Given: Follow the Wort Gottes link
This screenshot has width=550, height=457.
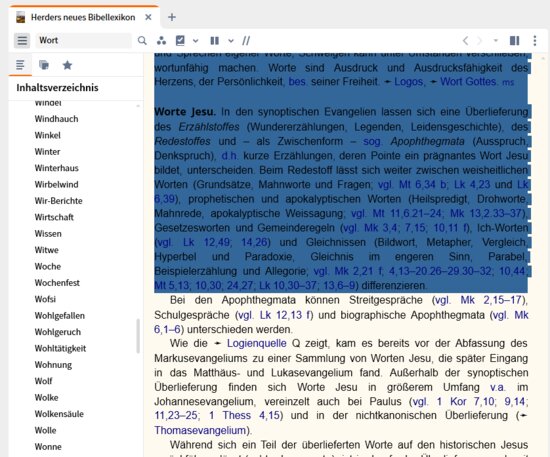Looking at the screenshot, I should 468,82.
